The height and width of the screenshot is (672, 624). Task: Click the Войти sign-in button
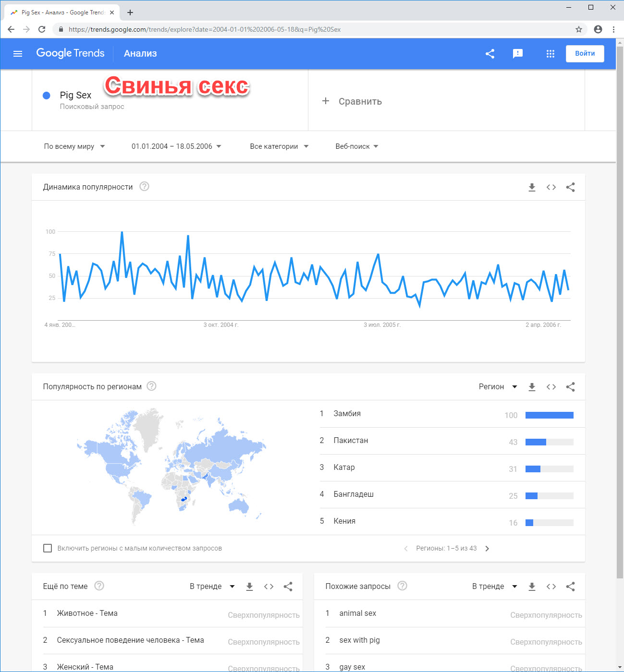point(585,54)
